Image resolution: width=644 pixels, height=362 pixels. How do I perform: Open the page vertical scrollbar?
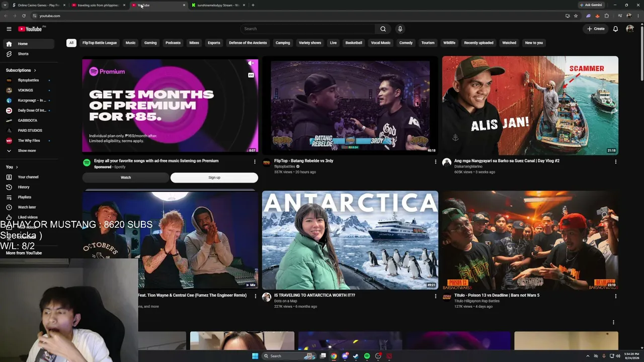641,53
